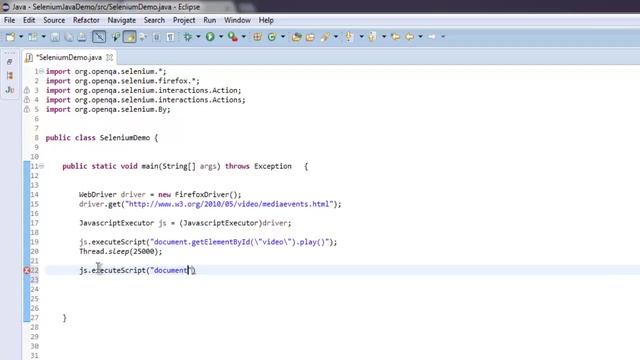The width and height of the screenshot is (640, 360).
Task: Toggle Show Whitespace Characters pilcrow button
Action: [170, 37]
